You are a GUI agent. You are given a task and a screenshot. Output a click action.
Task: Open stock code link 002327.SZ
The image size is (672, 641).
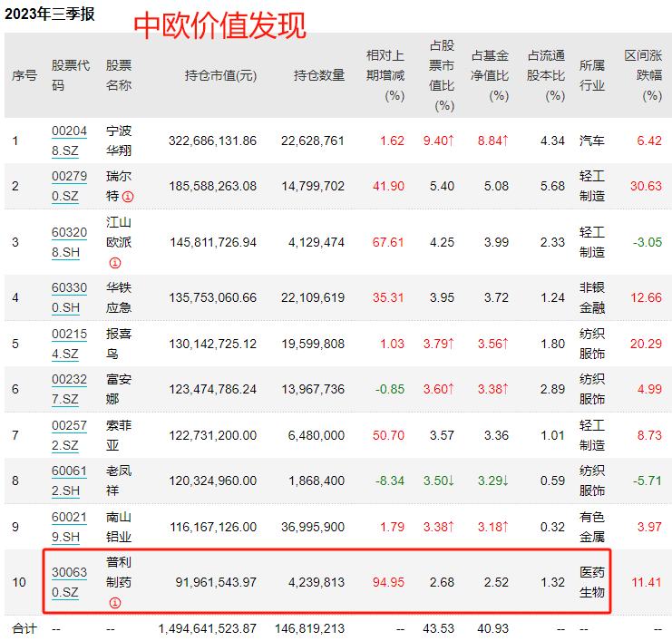(69, 389)
